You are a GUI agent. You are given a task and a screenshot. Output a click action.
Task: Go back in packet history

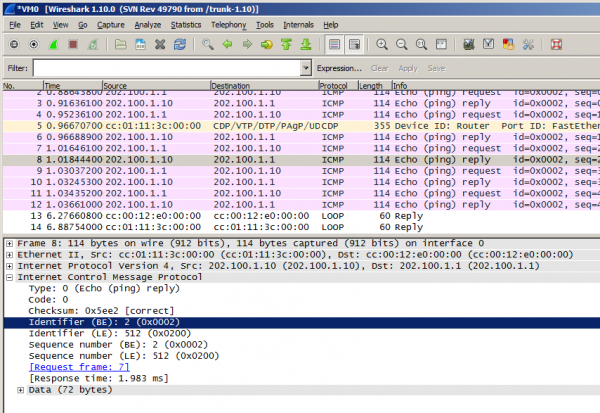228,44
